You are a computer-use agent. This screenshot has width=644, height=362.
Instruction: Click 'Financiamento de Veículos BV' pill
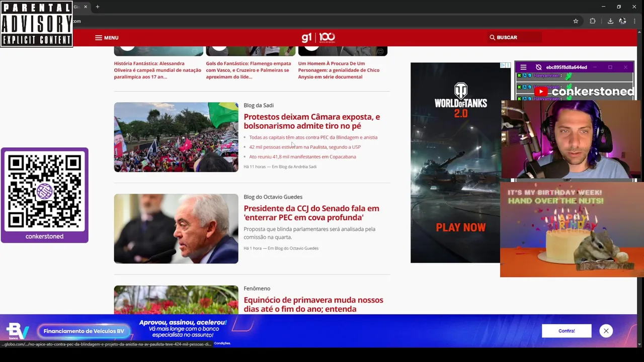84,331
